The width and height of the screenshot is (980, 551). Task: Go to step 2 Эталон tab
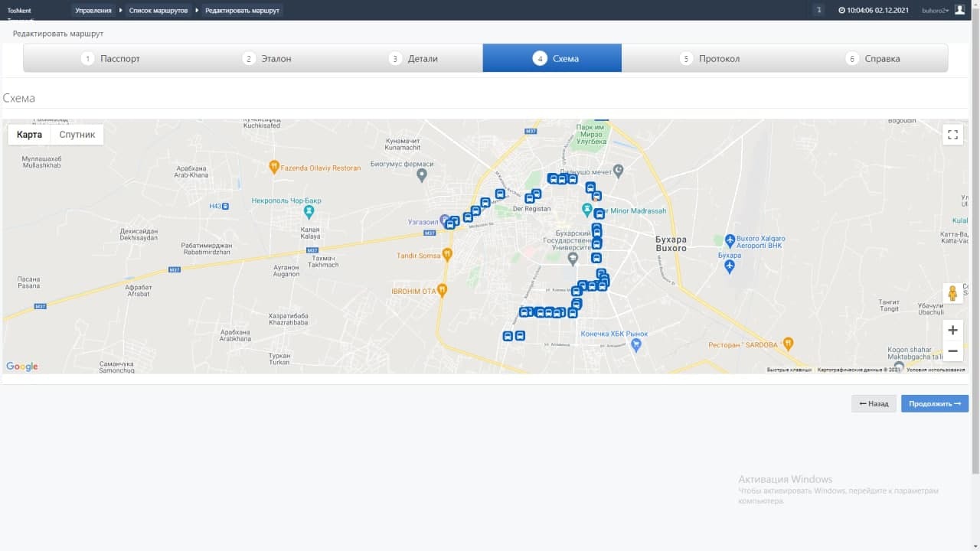tap(267, 58)
